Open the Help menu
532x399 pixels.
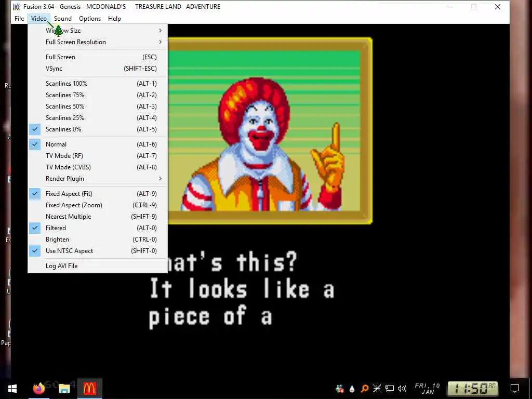tap(114, 19)
